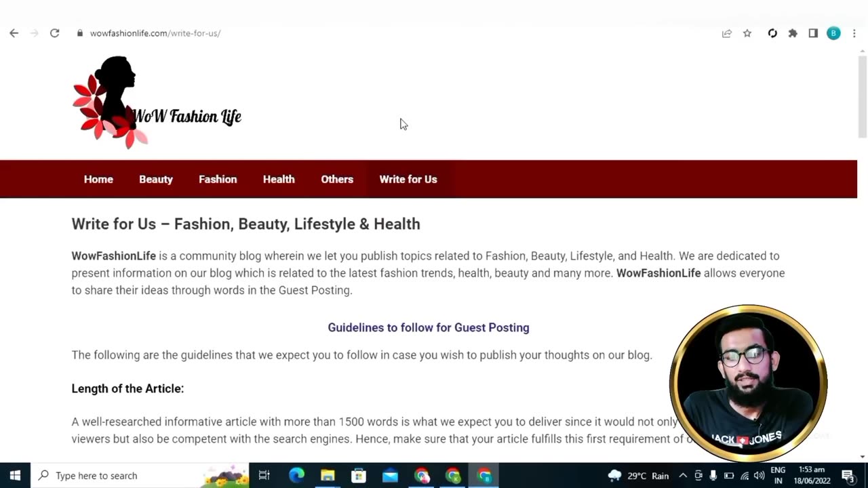Click the first bold 'WowFashionLife' text in the intro
This screenshot has height=488, width=868.
(114, 256)
